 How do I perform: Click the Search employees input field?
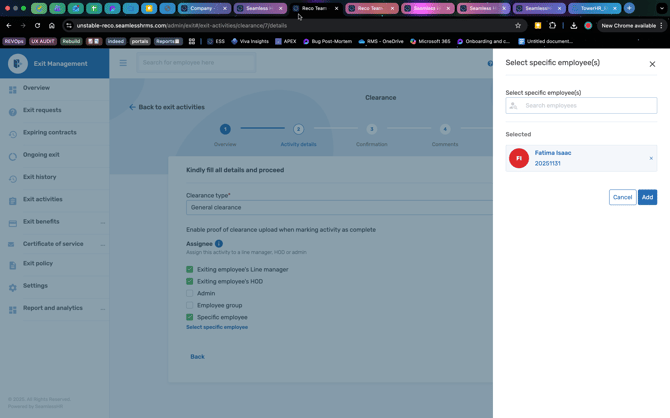(586, 106)
